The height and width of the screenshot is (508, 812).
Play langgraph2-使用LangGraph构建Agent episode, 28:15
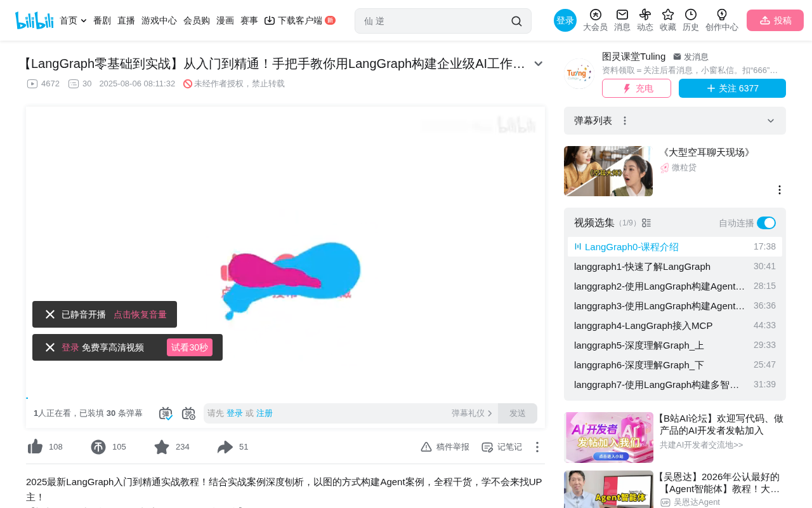coord(675,286)
